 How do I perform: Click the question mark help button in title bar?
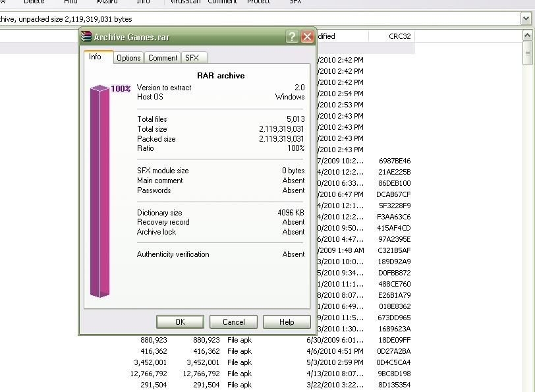point(292,36)
